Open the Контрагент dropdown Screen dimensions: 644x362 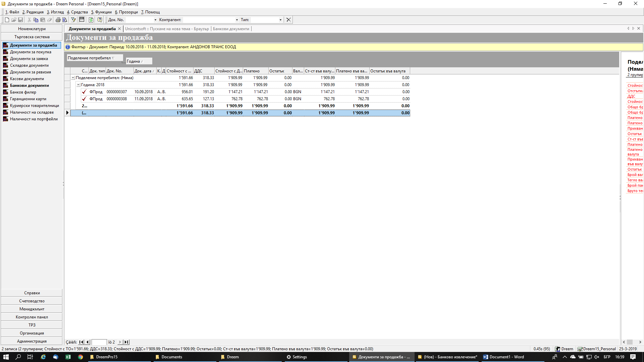[x=237, y=20]
